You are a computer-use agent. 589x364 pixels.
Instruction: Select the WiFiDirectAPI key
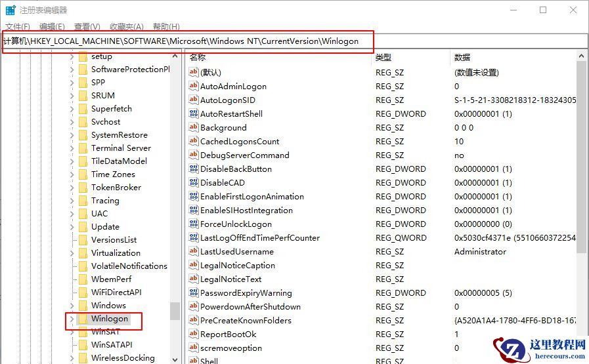coord(116,293)
